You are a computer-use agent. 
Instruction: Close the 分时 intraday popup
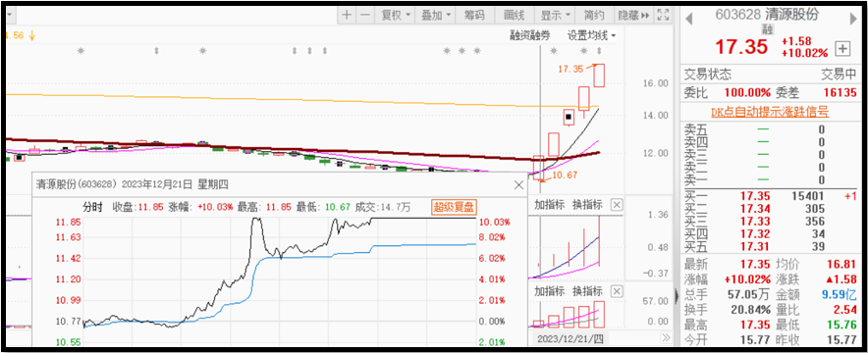[518, 185]
